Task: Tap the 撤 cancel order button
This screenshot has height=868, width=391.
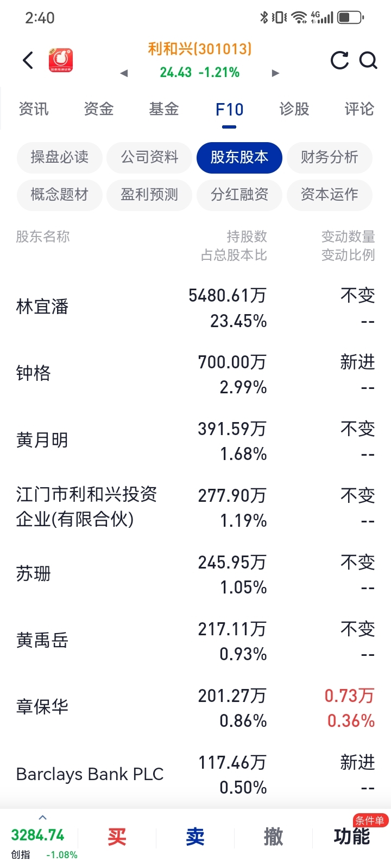Action: click(x=273, y=837)
